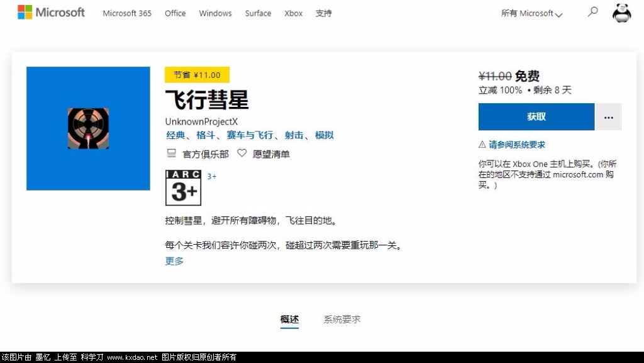Viewport: 644px width, 363px height.
Task: Click the 获取 button
Action: (x=536, y=117)
